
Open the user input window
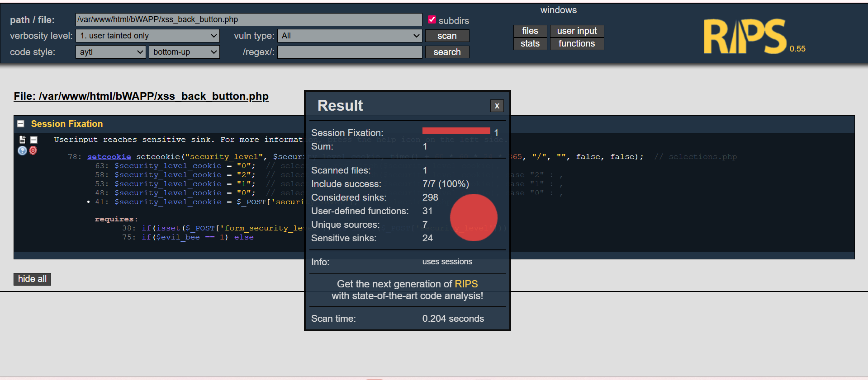pos(577,31)
